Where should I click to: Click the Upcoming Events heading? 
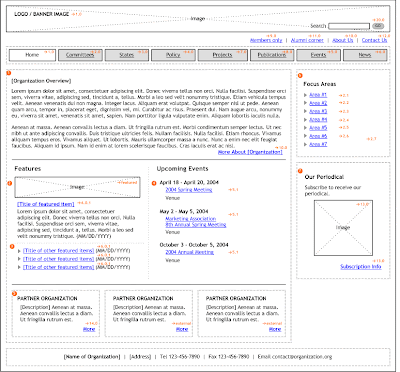point(182,169)
